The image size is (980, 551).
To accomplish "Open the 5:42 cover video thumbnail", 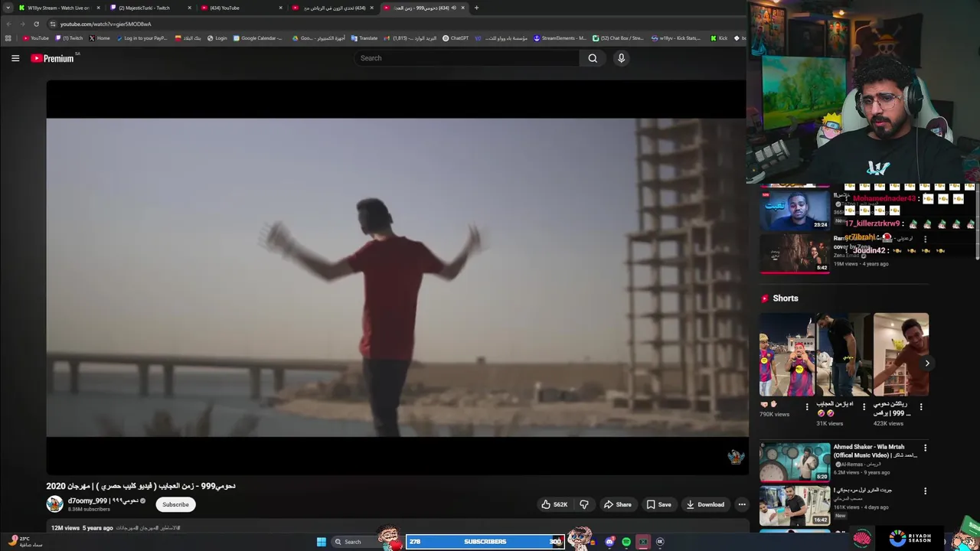I will (794, 253).
